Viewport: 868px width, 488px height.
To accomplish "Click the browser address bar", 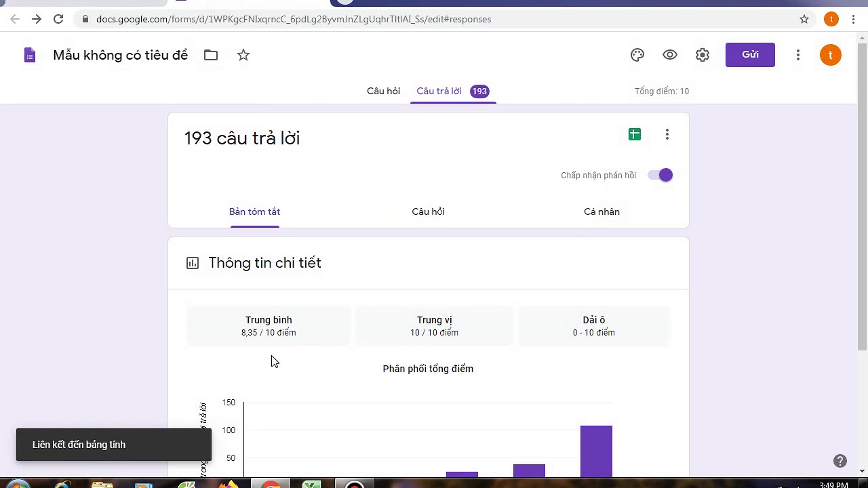I will click(x=434, y=19).
